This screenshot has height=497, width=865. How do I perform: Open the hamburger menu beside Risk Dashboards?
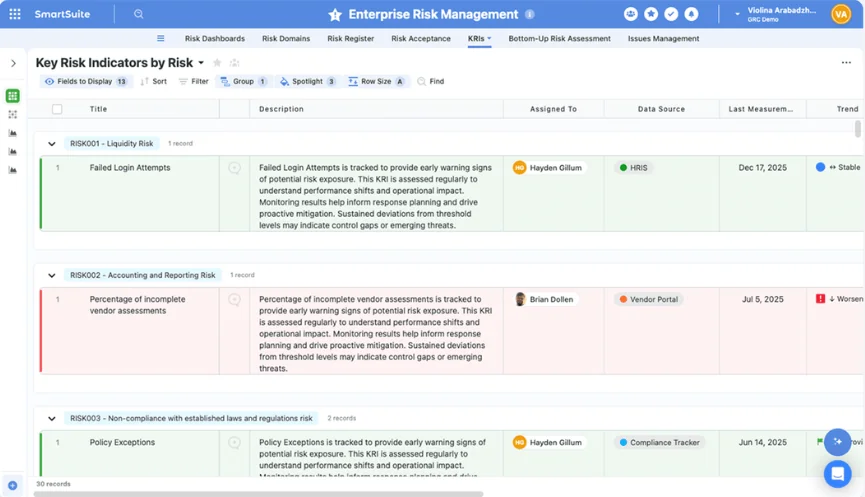coord(161,39)
